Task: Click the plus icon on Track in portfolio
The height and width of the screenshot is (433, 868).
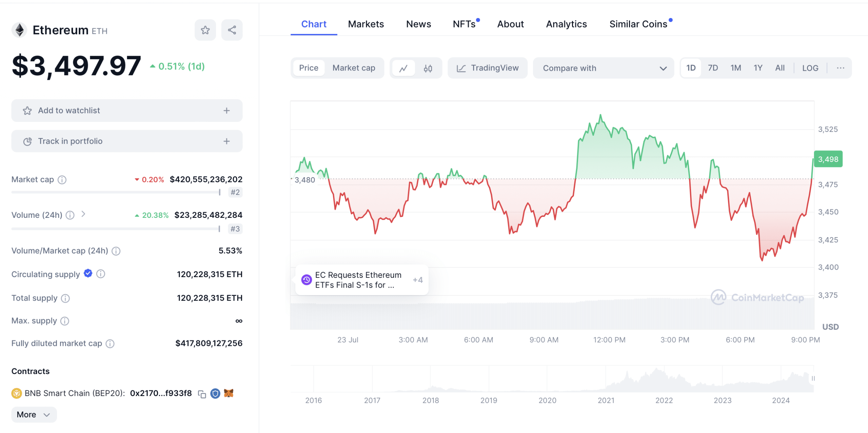Action: coord(227,141)
